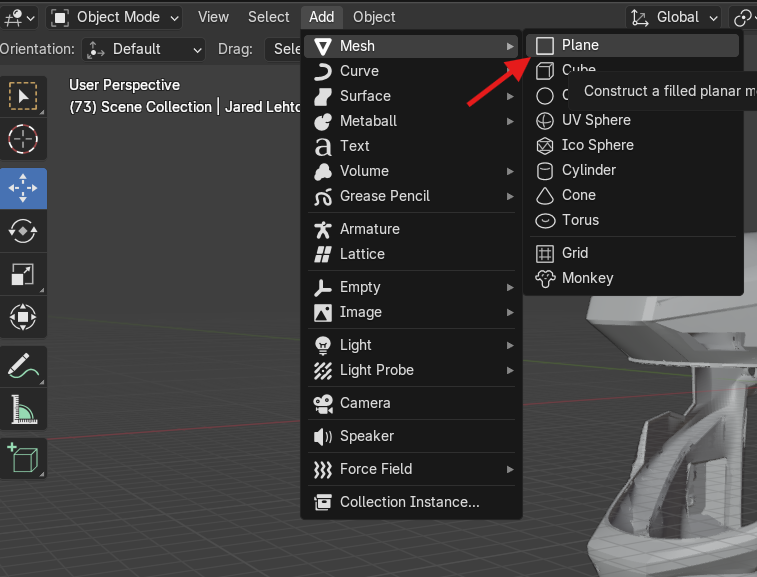Expand the Metaball submenu
The image size is (757, 577).
[x=411, y=121]
